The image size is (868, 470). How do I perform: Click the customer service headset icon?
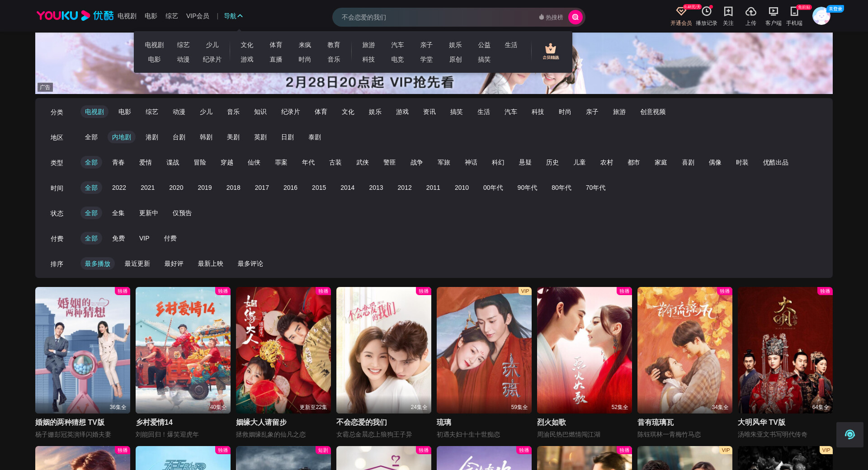(x=849, y=435)
